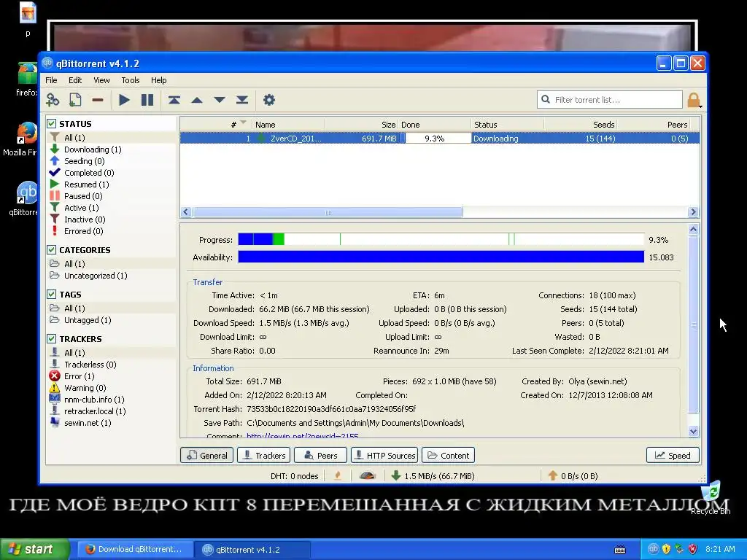Click the Add torrent file toolbar icon

pyautogui.click(x=75, y=100)
